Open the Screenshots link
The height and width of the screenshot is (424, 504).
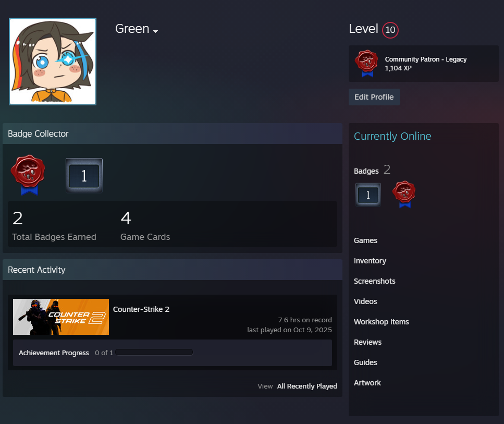pyautogui.click(x=374, y=281)
